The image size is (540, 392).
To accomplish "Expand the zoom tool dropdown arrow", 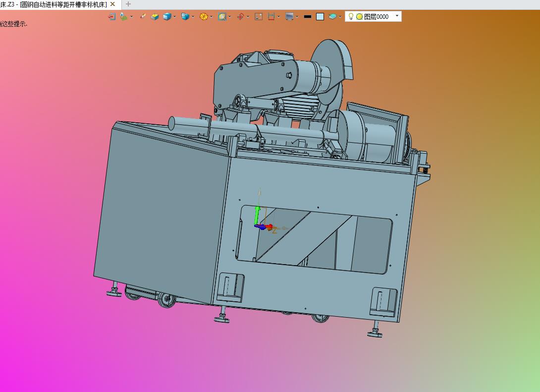I will pyautogui.click(x=230, y=17).
